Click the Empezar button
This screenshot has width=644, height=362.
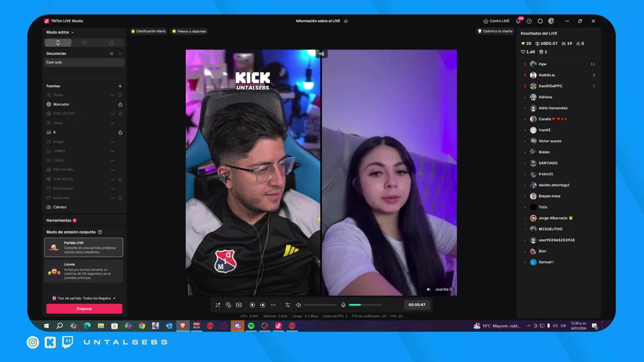point(84,309)
